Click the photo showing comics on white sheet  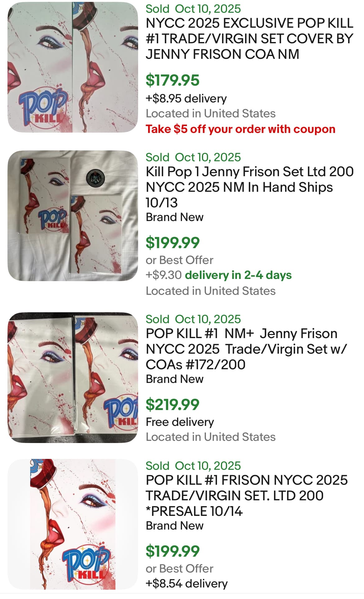click(x=73, y=216)
